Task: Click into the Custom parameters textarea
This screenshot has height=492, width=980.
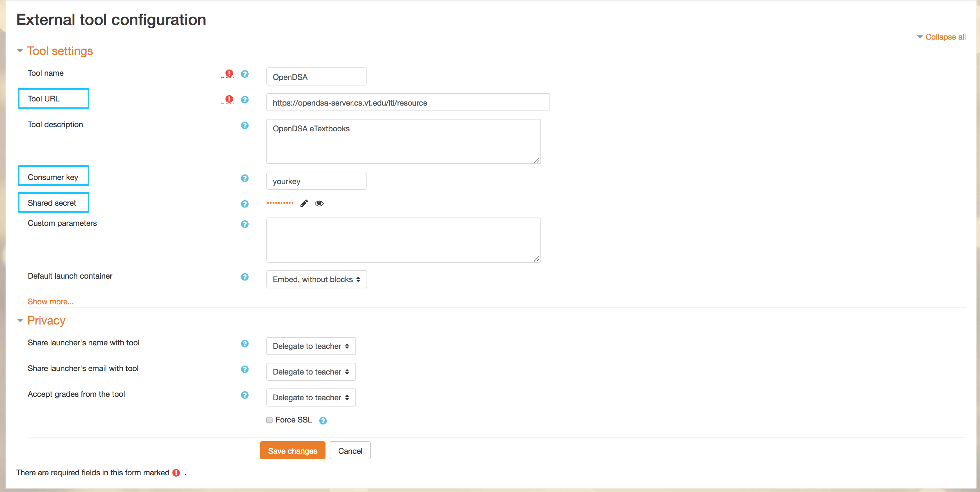Action: coord(403,240)
